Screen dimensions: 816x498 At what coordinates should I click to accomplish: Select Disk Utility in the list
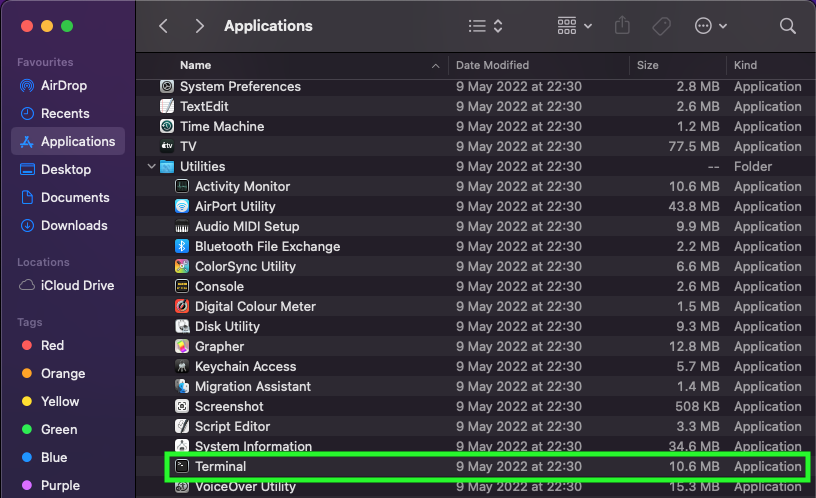point(227,326)
